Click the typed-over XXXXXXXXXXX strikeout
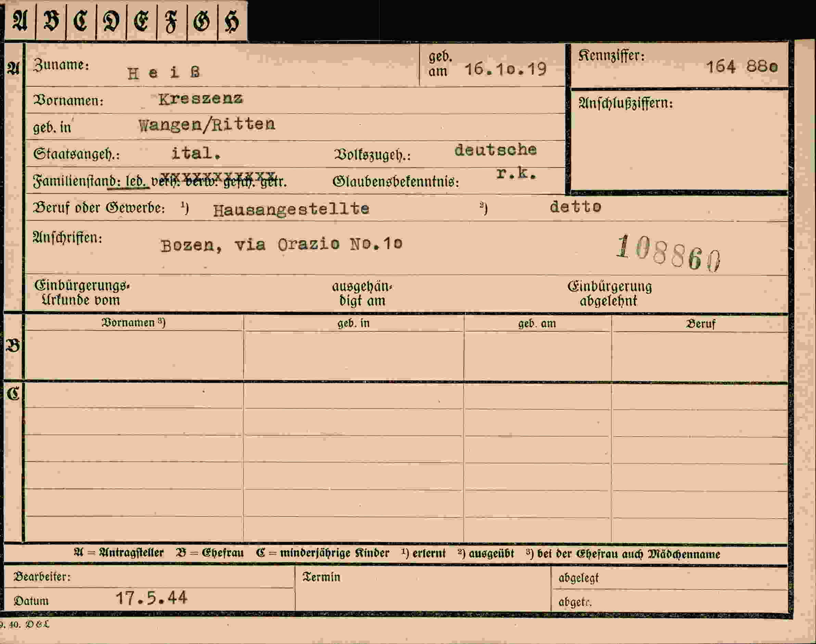This screenshot has width=816, height=644. point(218,176)
